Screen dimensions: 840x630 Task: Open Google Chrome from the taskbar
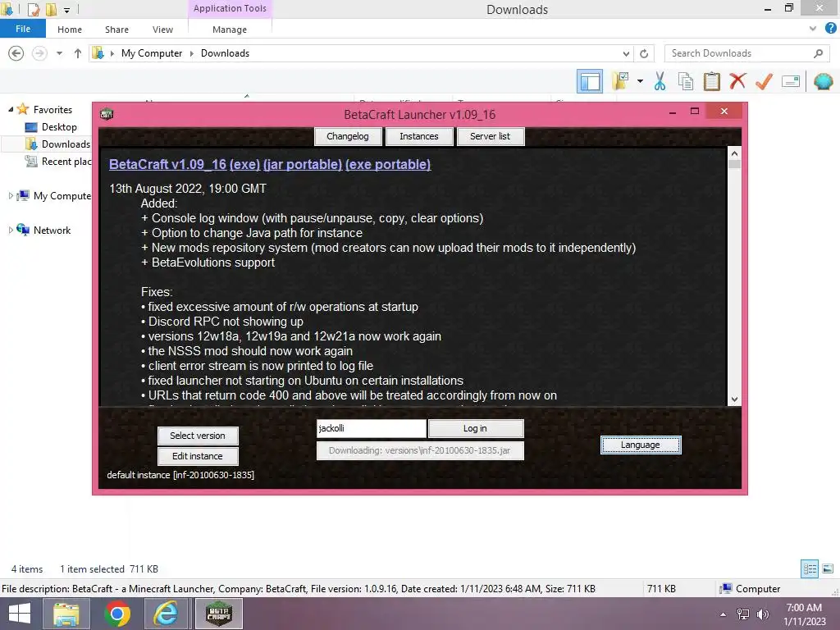click(x=117, y=614)
